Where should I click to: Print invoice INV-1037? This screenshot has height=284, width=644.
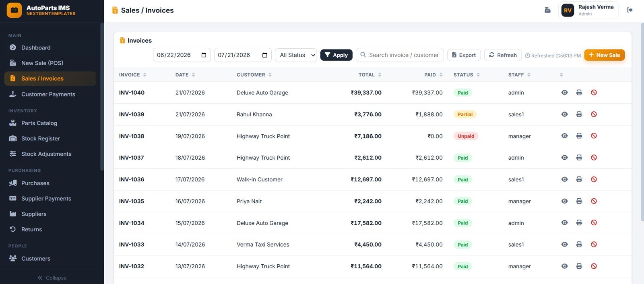(579, 158)
